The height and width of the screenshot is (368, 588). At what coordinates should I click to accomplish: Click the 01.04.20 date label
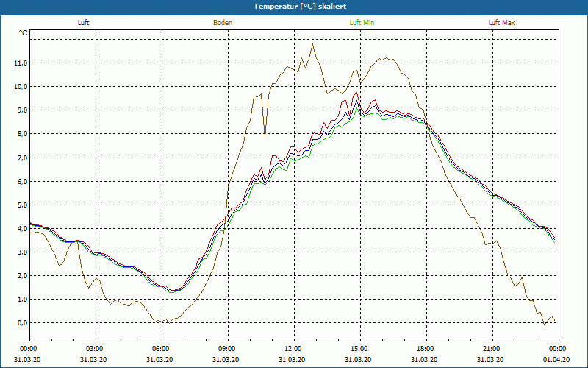pos(557,359)
